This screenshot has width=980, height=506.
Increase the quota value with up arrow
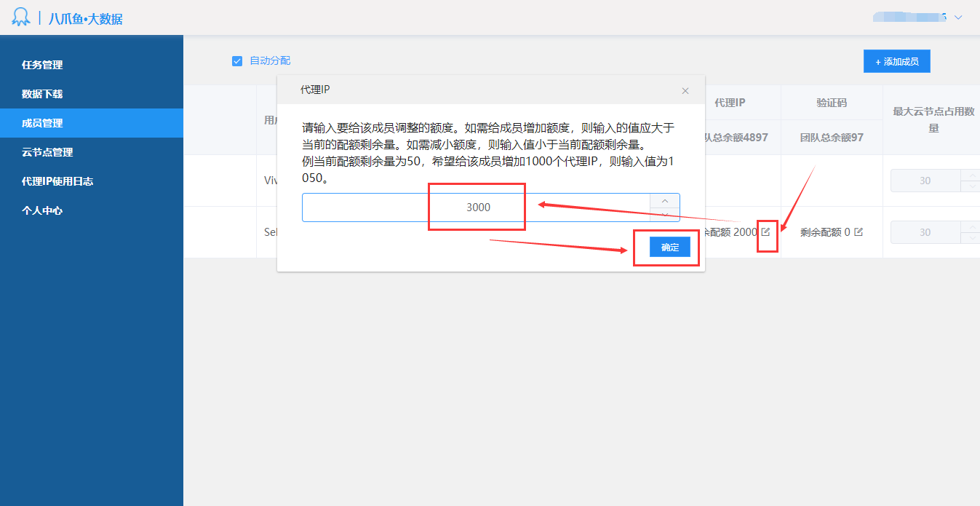665,201
